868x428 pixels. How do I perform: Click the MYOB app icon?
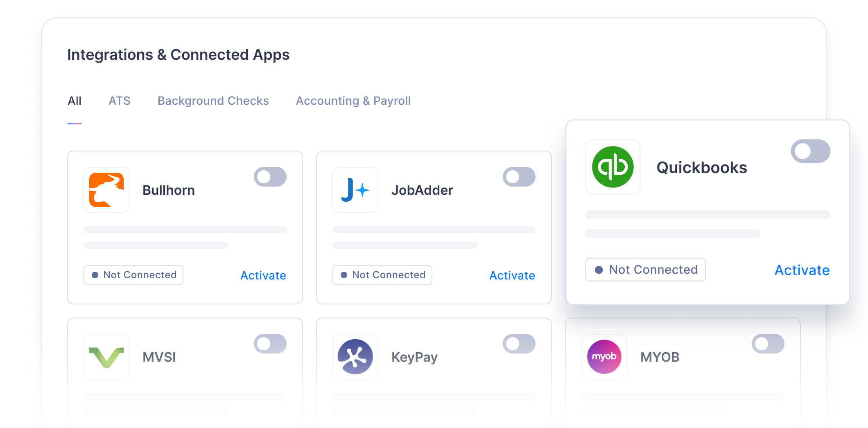click(x=604, y=356)
